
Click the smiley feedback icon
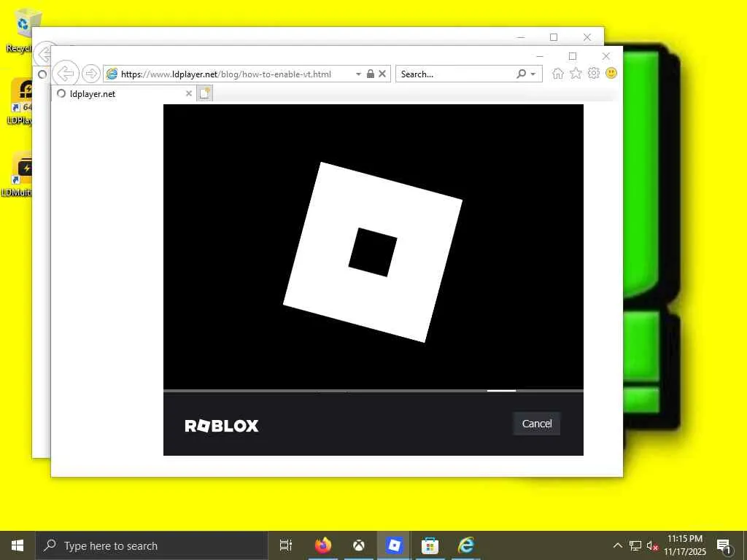[611, 73]
